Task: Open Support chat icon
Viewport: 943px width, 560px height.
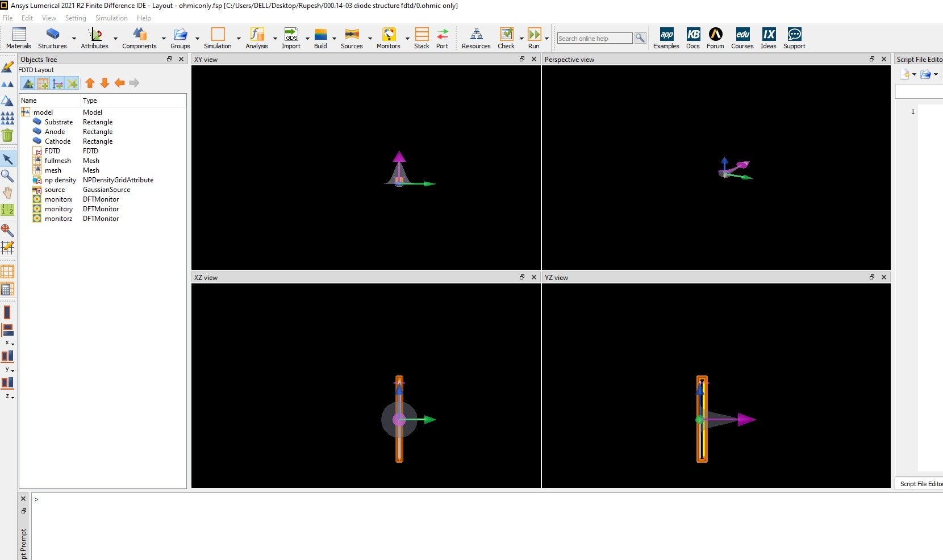Action: pos(794,38)
